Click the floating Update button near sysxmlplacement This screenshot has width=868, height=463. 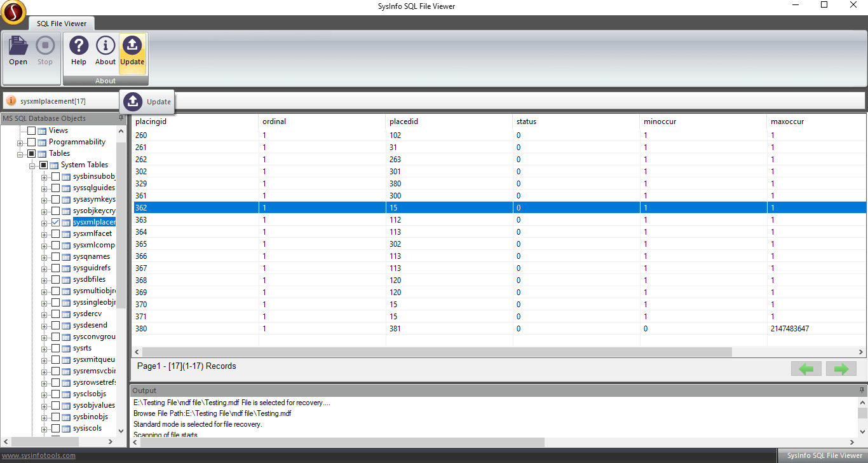click(147, 101)
